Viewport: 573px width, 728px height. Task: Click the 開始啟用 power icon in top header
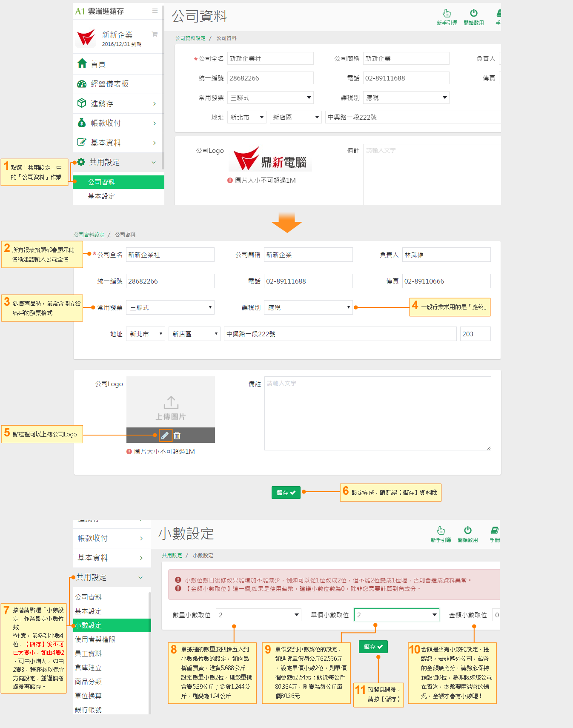tap(473, 14)
